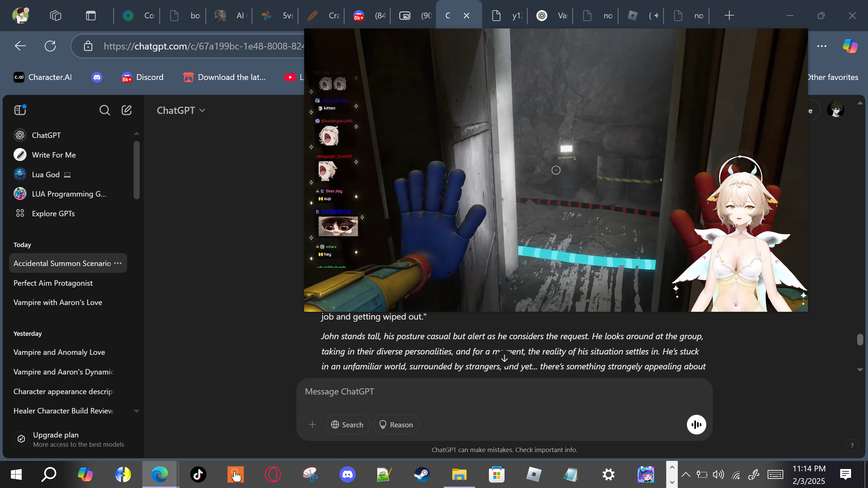Open Vampire and Anomaly Love chat
Image resolution: width=868 pixels, height=488 pixels.
68,352
